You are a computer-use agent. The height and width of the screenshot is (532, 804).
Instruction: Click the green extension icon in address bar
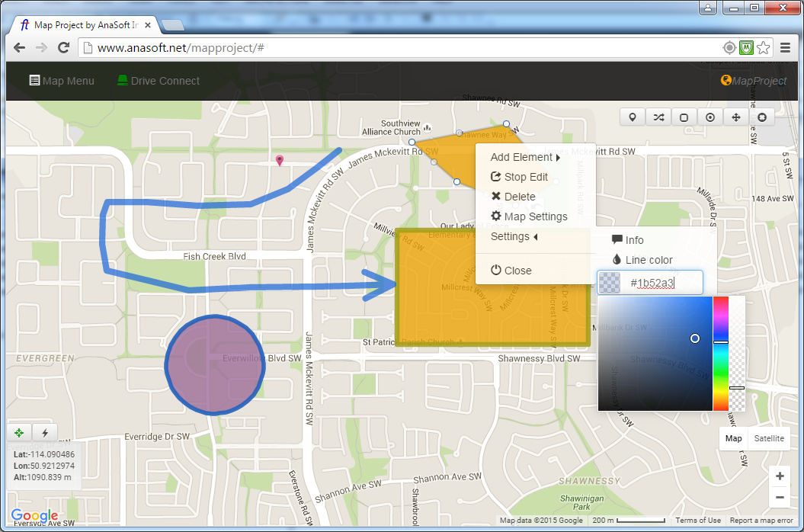point(746,48)
